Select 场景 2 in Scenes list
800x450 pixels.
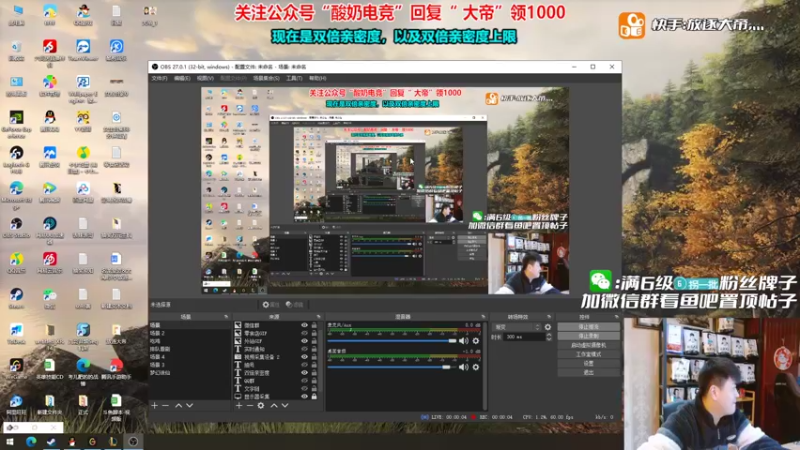[189, 333]
